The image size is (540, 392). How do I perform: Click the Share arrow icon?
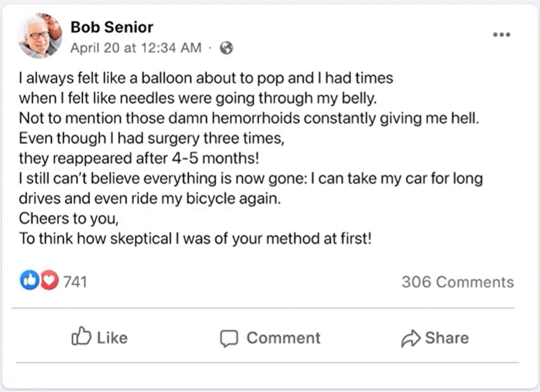coord(410,338)
